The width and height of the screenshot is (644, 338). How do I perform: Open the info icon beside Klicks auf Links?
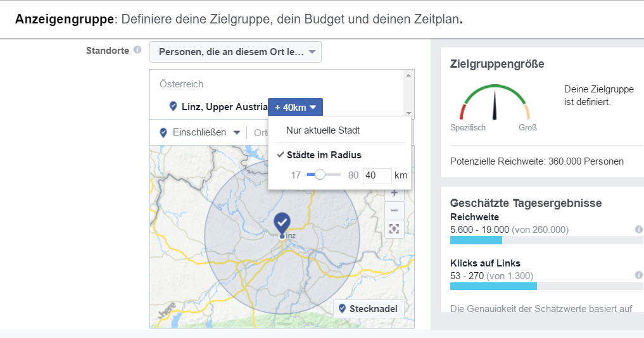pyautogui.click(x=638, y=275)
